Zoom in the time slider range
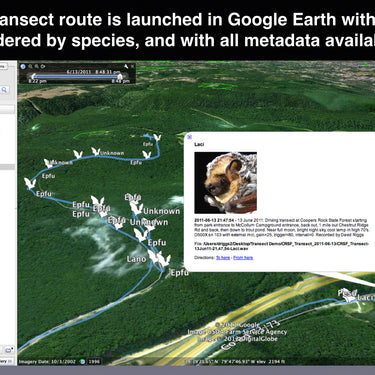Image resolution: width=375 pixels, height=375 pixels. coord(37,66)
